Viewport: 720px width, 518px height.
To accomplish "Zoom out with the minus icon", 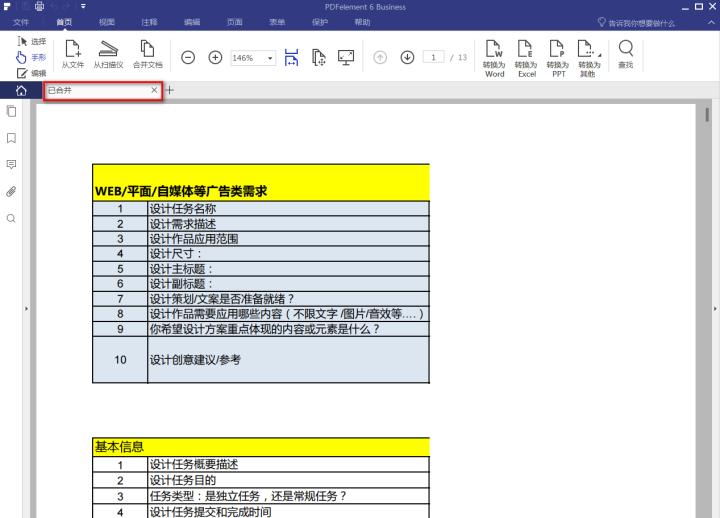I will pos(188,57).
